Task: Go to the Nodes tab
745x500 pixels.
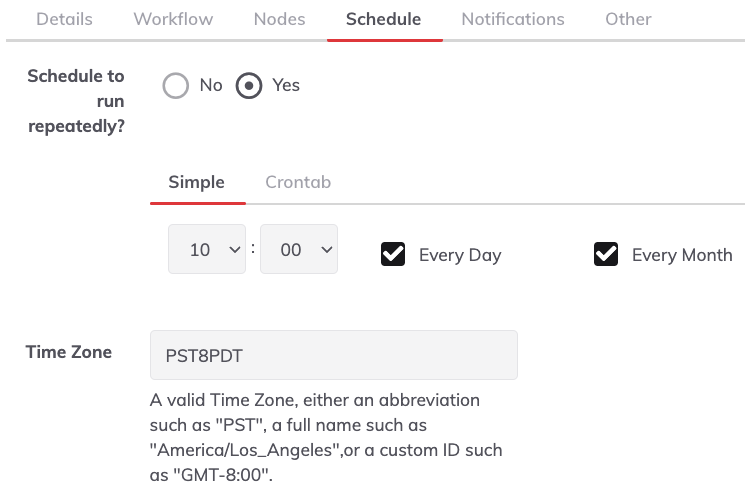Action: tap(279, 19)
